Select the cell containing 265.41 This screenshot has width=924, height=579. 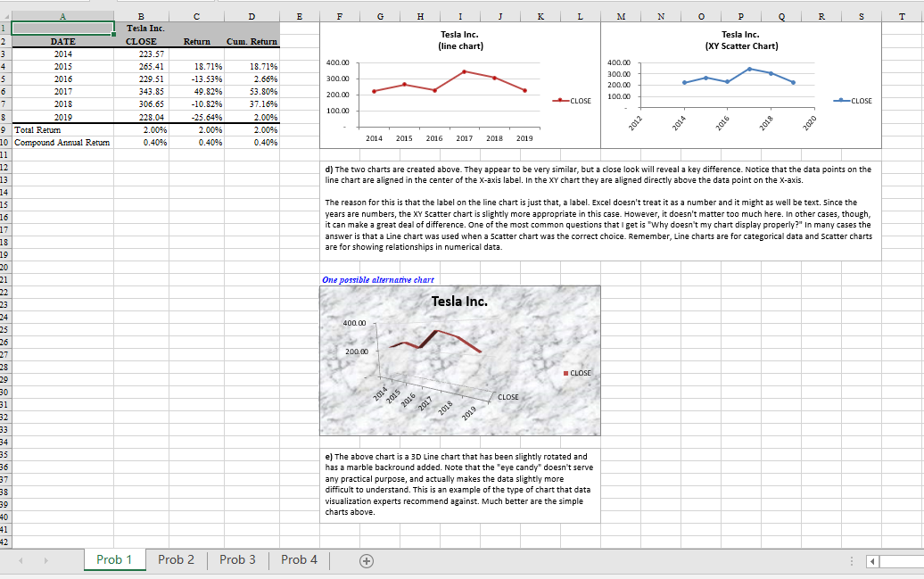tap(141, 67)
